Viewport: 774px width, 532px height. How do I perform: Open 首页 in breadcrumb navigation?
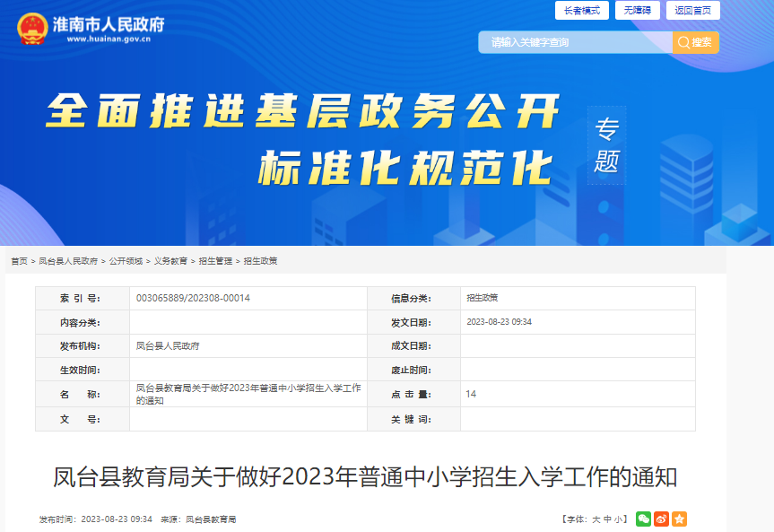pyautogui.click(x=19, y=261)
